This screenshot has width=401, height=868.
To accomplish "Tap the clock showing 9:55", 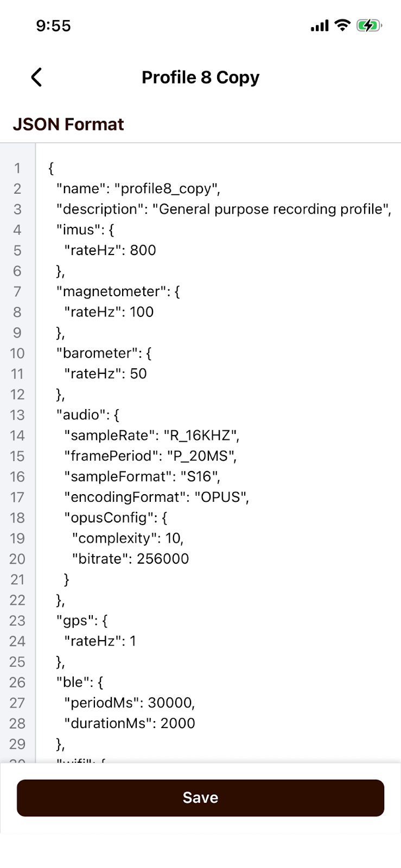I will click(53, 25).
